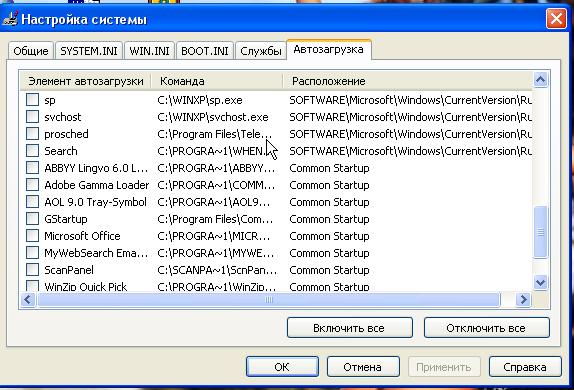Switch to the Общие tab
This screenshot has width=574, height=390.
click(x=31, y=51)
